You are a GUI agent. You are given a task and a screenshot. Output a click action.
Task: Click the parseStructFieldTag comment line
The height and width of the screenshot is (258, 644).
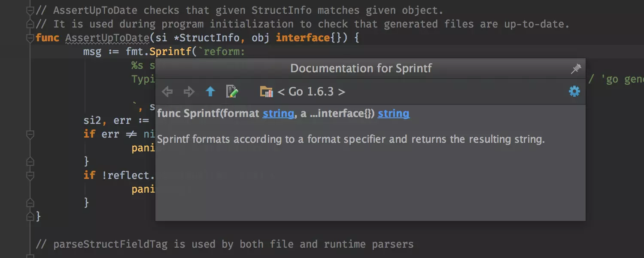[225, 244]
